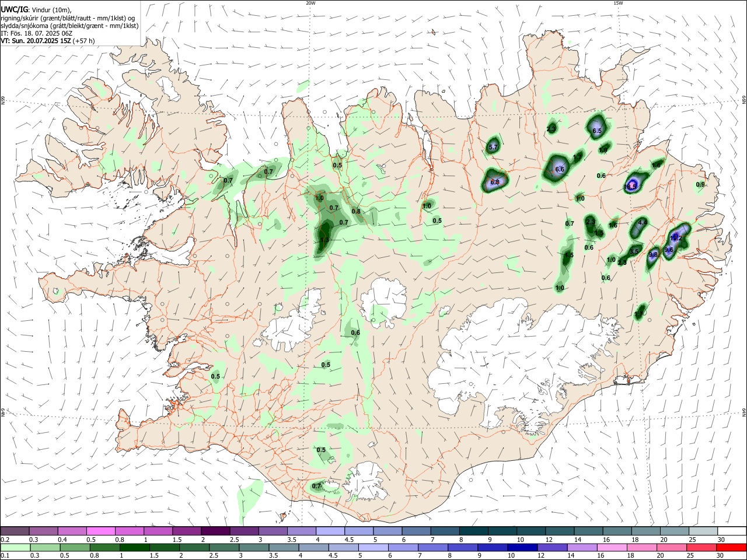Click the '9.8' precipitation value

pos(653,254)
